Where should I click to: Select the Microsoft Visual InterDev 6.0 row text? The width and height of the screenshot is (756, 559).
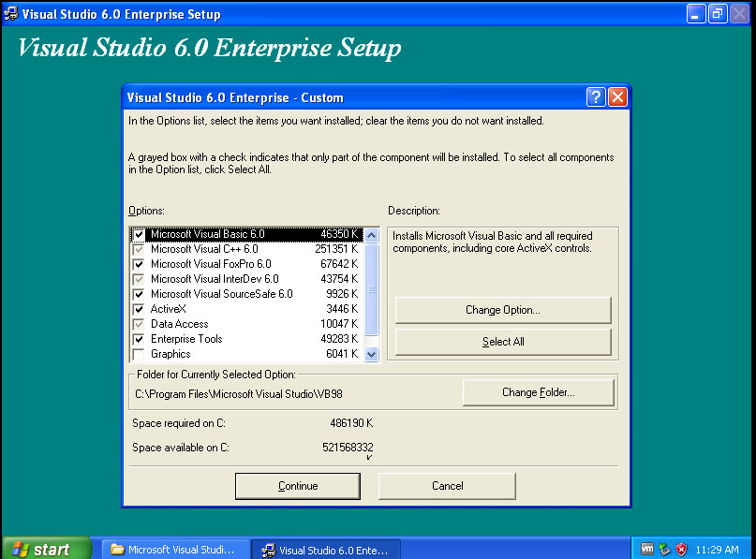(x=215, y=279)
